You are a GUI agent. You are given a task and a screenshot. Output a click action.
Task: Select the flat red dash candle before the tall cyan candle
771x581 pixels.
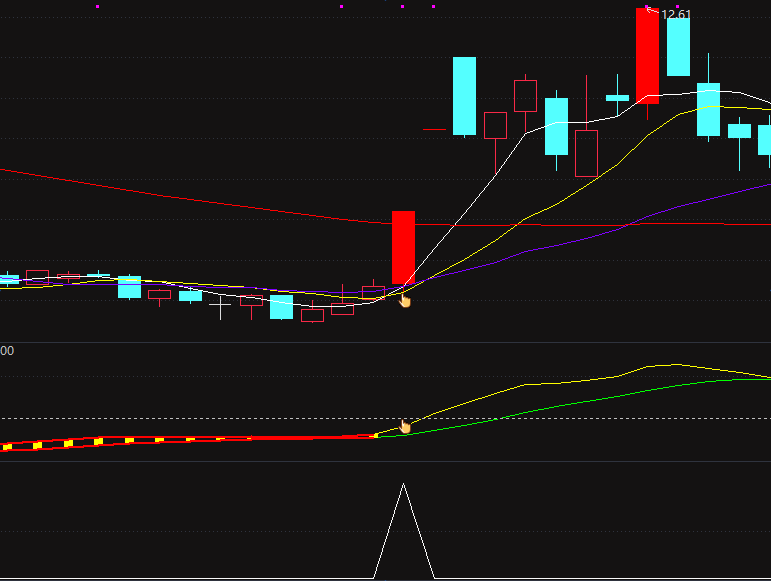[x=434, y=130]
